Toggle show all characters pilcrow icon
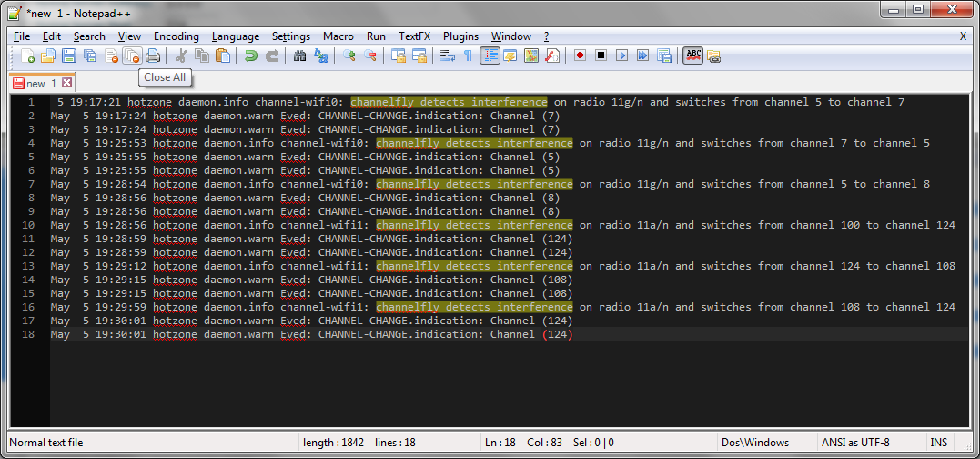Image resolution: width=980 pixels, height=459 pixels. [x=468, y=56]
